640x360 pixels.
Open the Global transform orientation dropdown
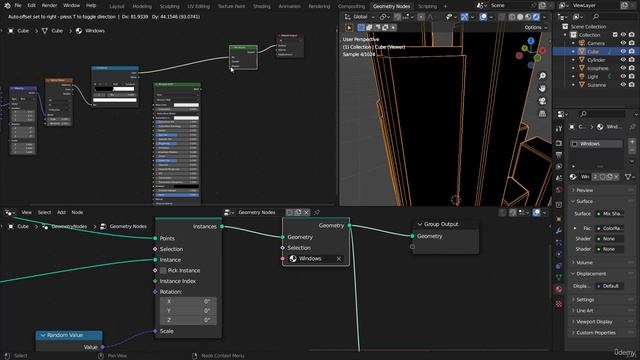[x=360, y=17]
